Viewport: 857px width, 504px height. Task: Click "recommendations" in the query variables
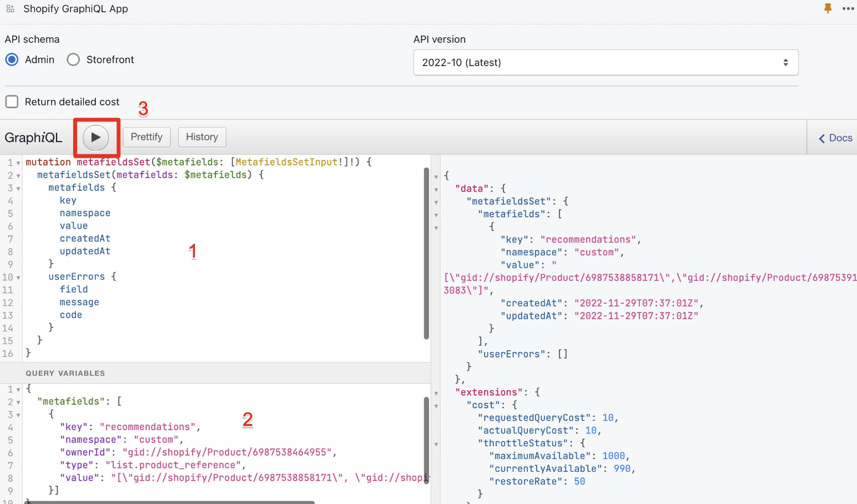pyautogui.click(x=148, y=427)
